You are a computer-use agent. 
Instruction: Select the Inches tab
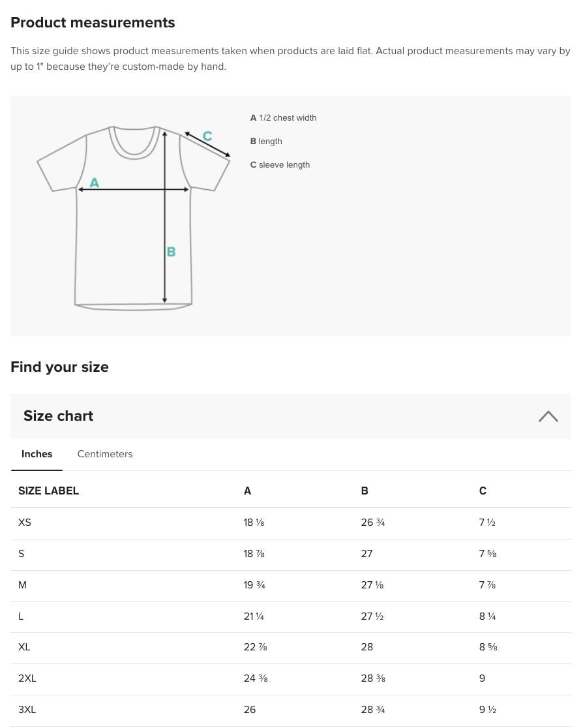click(x=37, y=454)
